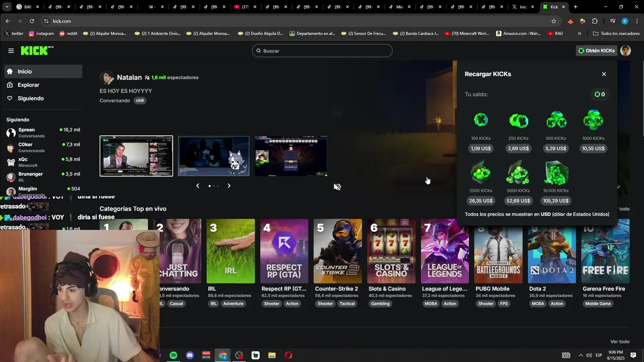This screenshot has width=644, height=362.
Task: Select the 2500 KICKs gem pack
Action: click(480, 173)
